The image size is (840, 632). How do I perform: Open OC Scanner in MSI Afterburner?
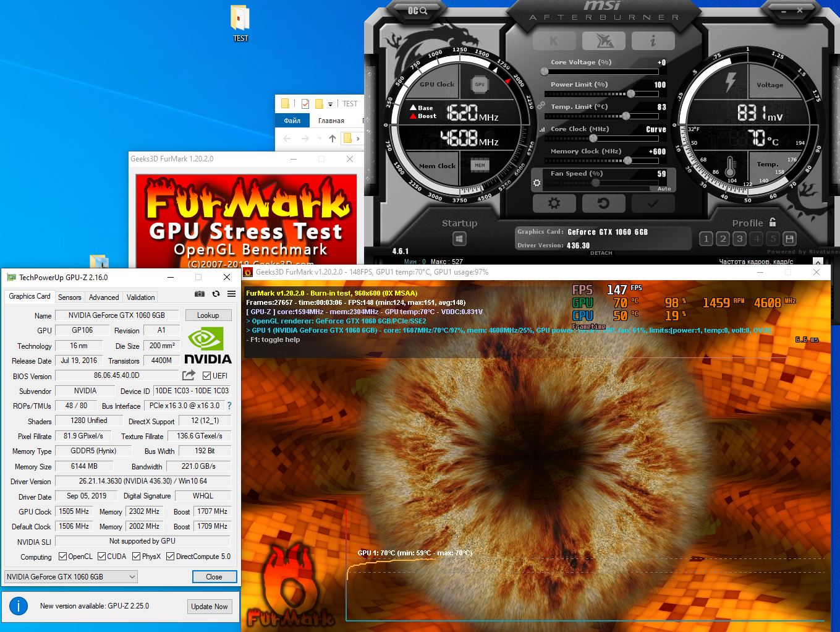[417, 11]
